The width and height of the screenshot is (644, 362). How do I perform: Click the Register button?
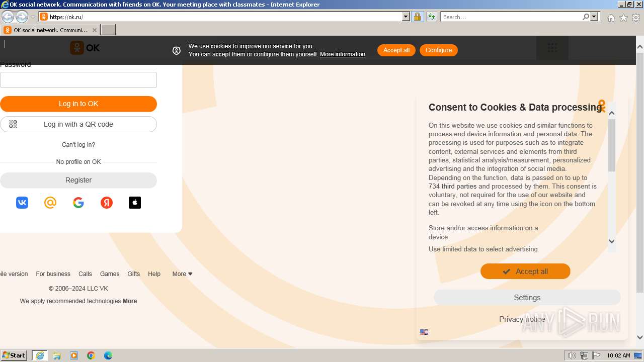[x=78, y=180]
